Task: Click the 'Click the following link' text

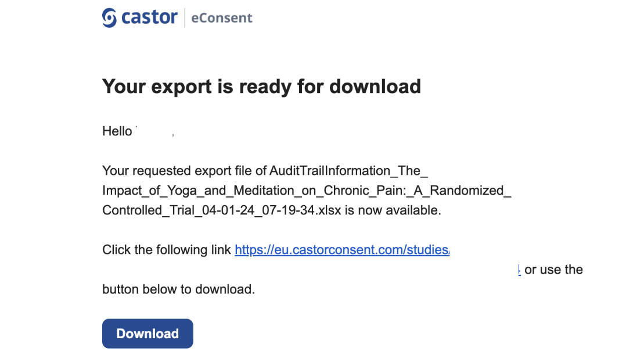Action: point(167,249)
